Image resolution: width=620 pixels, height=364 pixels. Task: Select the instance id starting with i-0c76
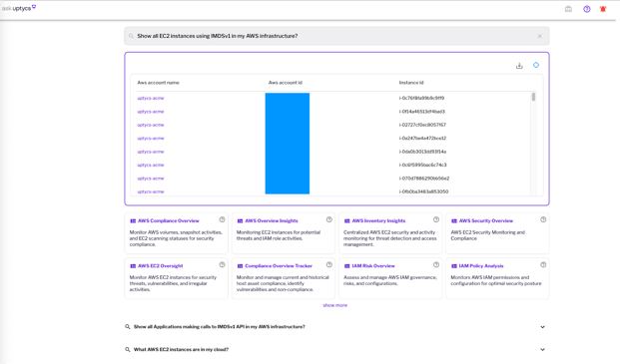click(x=421, y=99)
